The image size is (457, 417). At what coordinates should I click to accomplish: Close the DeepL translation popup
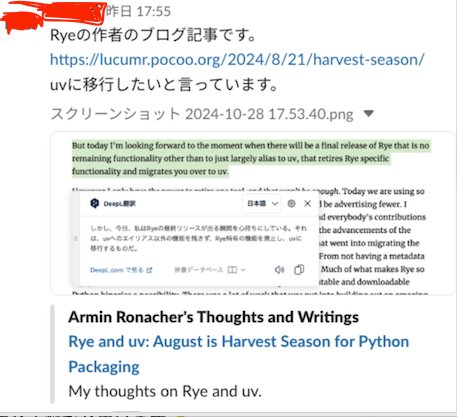308,203
